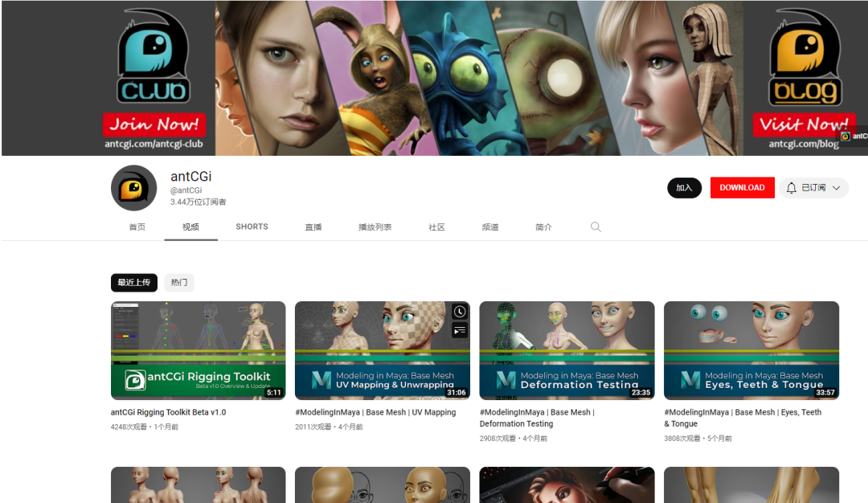Open UV Mapping & Unwrapping video thumbnail
The height and width of the screenshot is (503, 868).
(383, 350)
